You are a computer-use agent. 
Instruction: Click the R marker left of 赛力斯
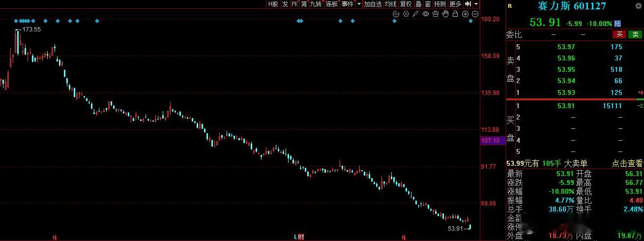(x=509, y=6)
